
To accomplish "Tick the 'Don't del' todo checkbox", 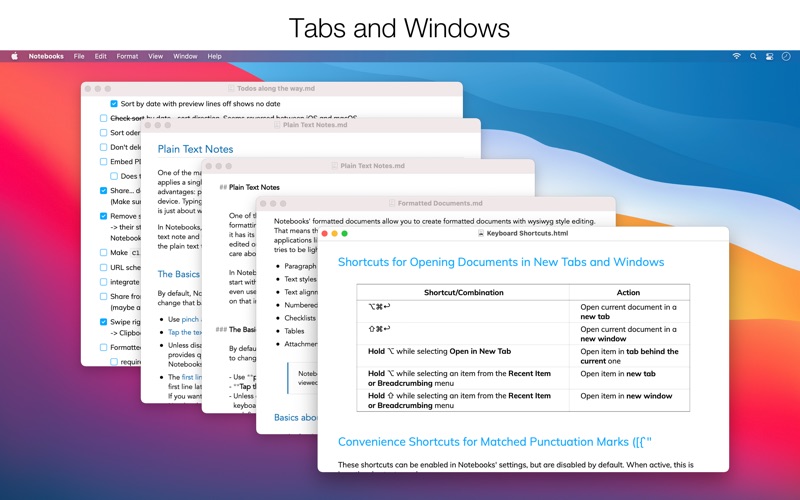I will click(104, 147).
